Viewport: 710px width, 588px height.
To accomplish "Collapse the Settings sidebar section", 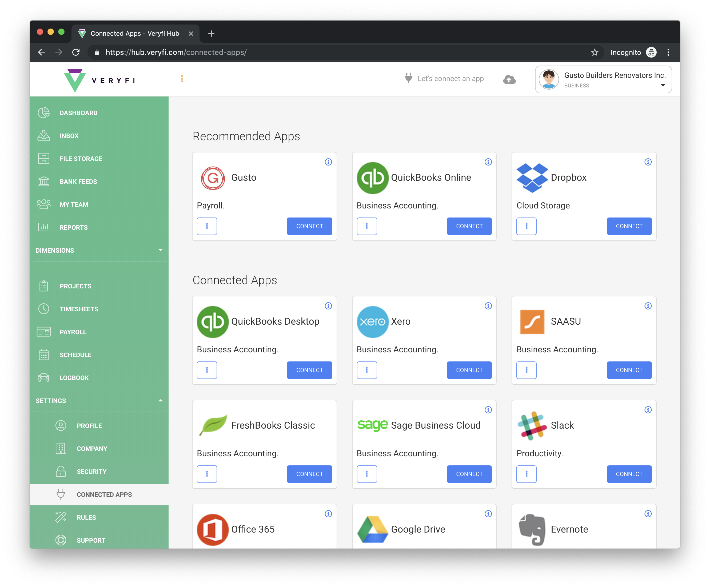I will tap(99, 401).
